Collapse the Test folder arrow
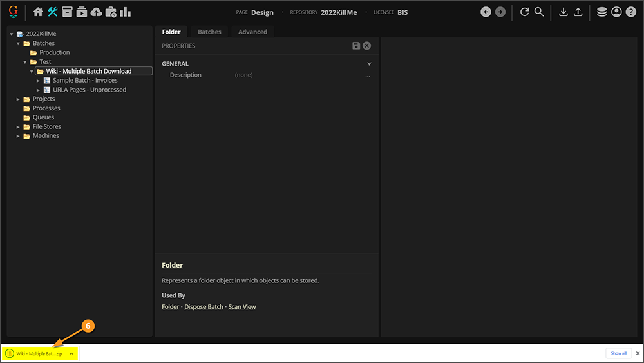The height and width of the screenshot is (363, 644). 25,62
